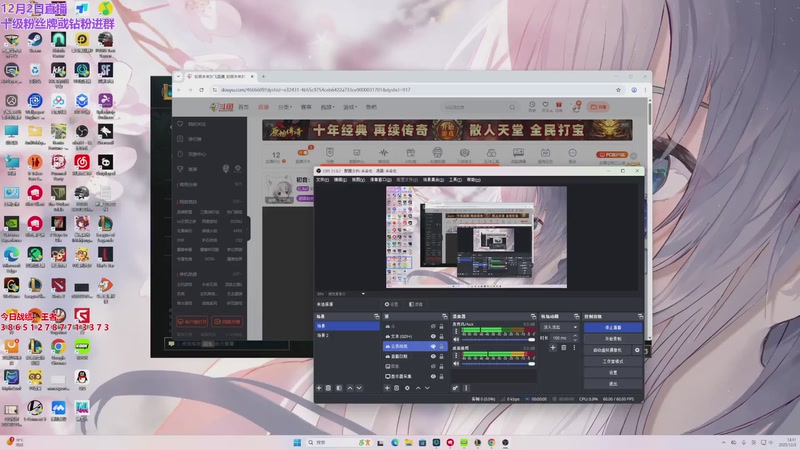Screen dimensions: 800x450
Task: Open Douyu watch history icon
Action: (x=532, y=106)
